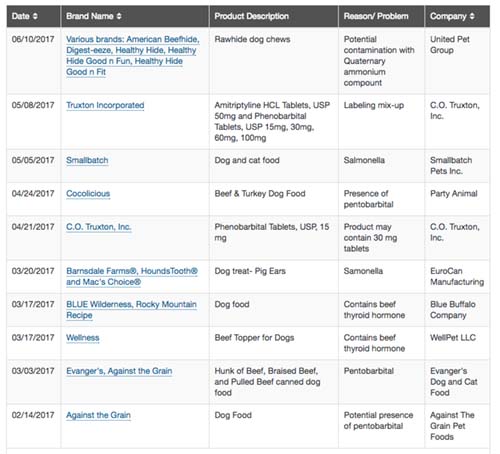Sort table by Date column arrows

pos(35,16)
